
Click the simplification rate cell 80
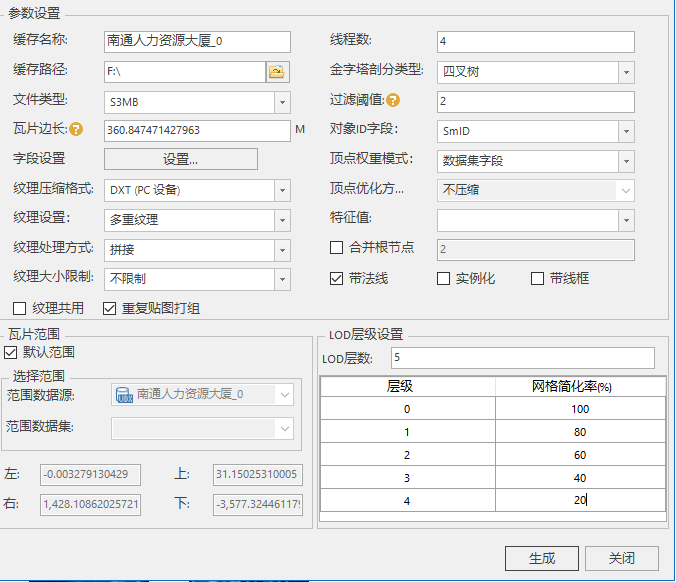tap(580, 432)
